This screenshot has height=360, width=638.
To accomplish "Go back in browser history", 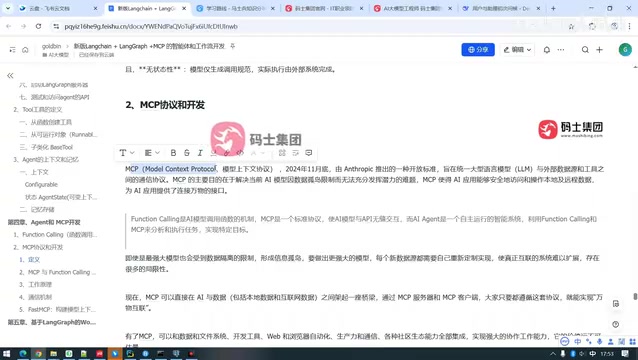I will coord(9,26).
